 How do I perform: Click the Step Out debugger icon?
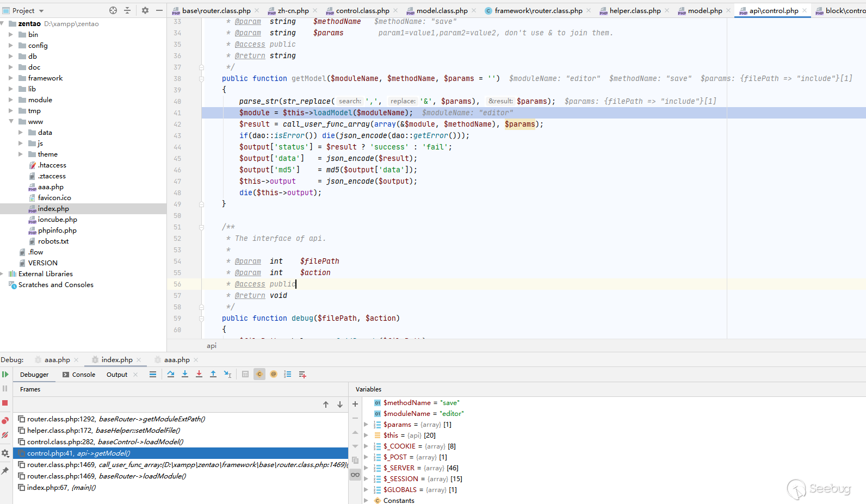tap(213, 374)
